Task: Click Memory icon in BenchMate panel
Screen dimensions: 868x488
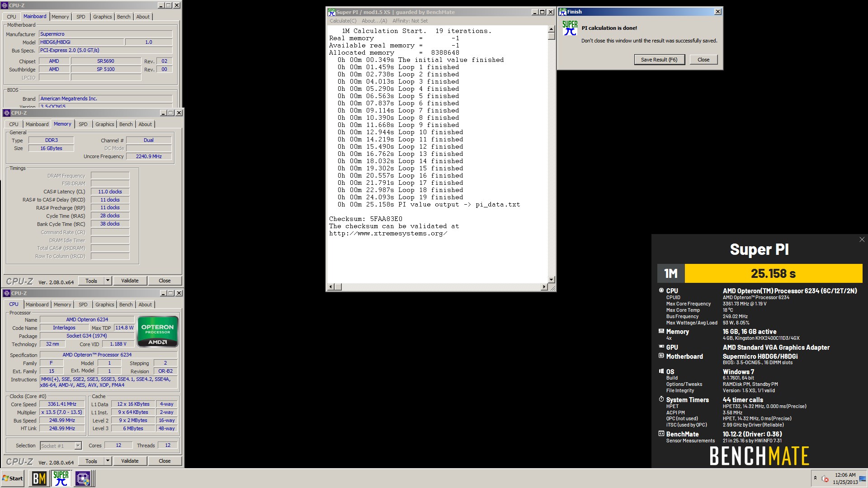Action: (x=661, y=331)
